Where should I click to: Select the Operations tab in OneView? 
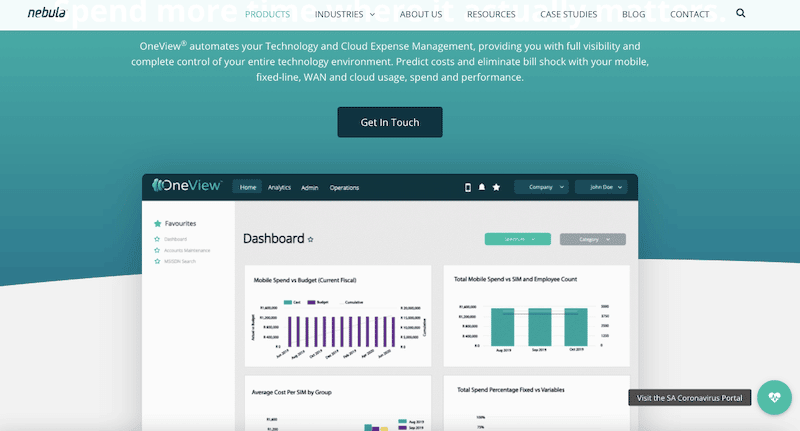[x=344, y=187]
